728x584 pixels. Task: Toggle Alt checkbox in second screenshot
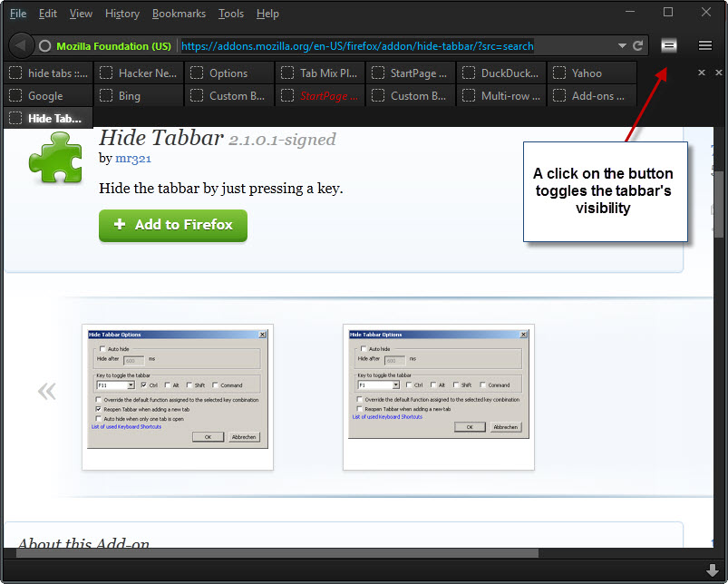pos(433,384)
